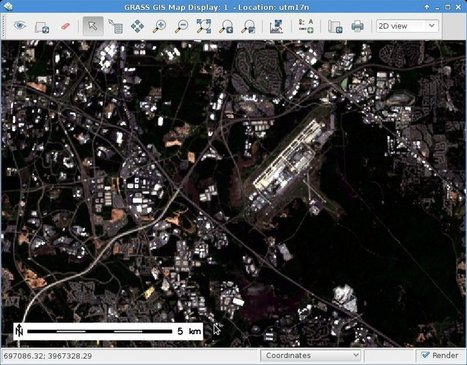Open the zoom options menu icon

pyautogui.click(x=249, y=26)
